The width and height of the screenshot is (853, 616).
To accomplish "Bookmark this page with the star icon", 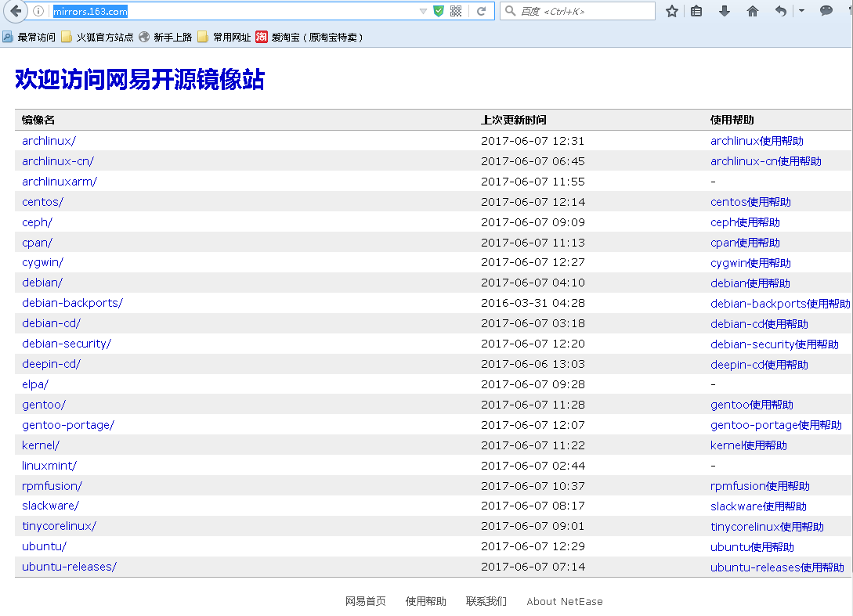I will click(x=672, y=11).
